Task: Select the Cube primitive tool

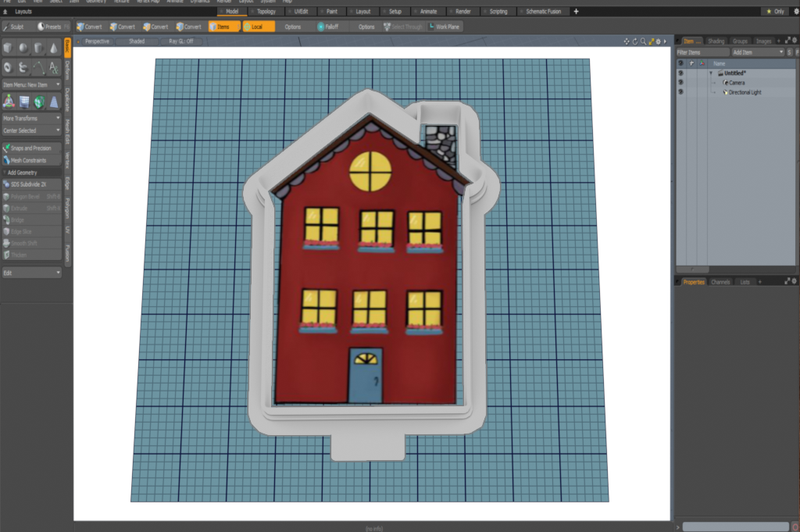Action: 8,48
